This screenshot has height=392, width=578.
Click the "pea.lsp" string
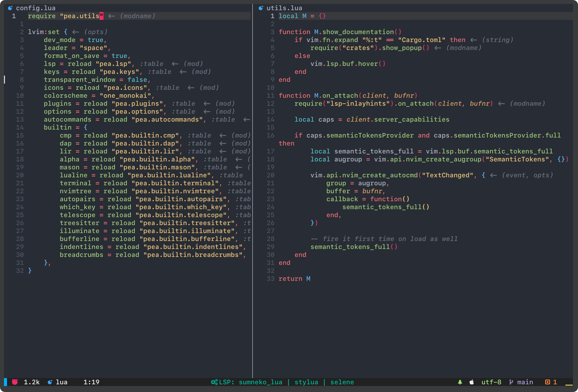pyautogui.click(x=113, y=64)
